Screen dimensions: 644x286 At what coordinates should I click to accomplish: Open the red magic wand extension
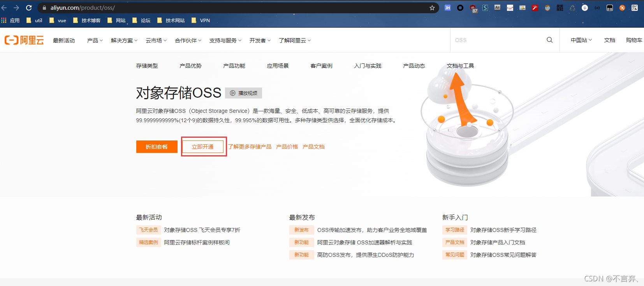pyautogui.click(x=535, y=8)
